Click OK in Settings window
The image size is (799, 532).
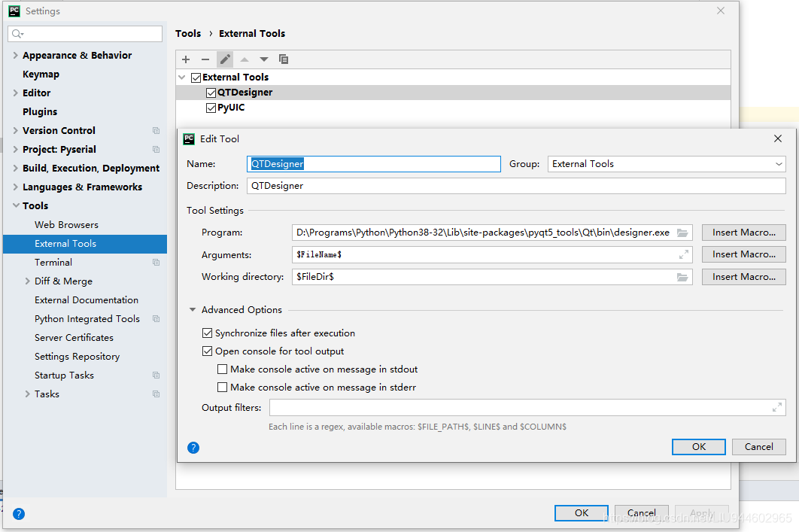(582, 513)
